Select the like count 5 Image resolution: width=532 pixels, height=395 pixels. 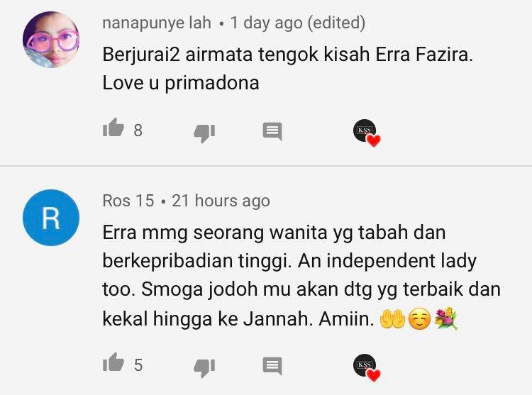[x=138, y=365]
